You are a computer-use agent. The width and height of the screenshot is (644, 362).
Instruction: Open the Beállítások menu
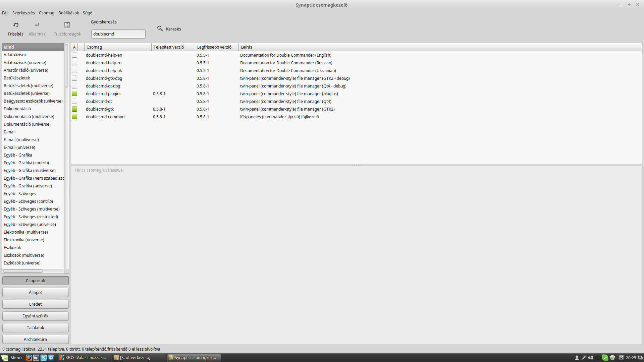(x=68, y=13)
